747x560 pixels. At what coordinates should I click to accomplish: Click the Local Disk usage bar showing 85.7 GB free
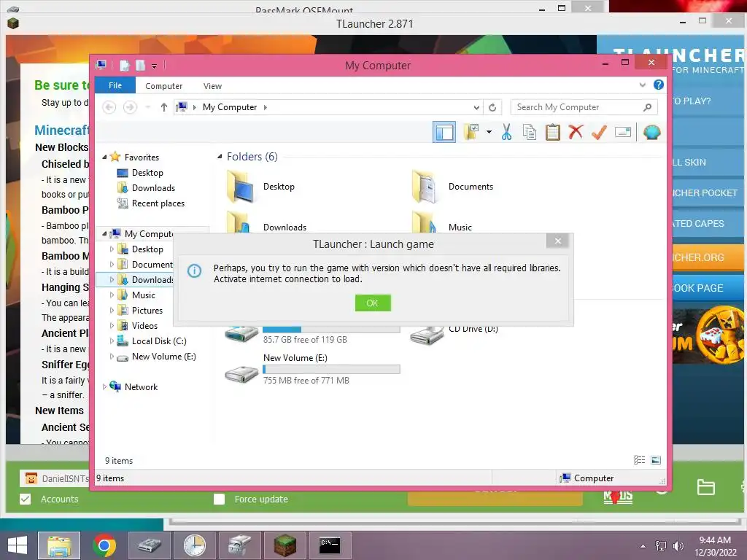332,329
